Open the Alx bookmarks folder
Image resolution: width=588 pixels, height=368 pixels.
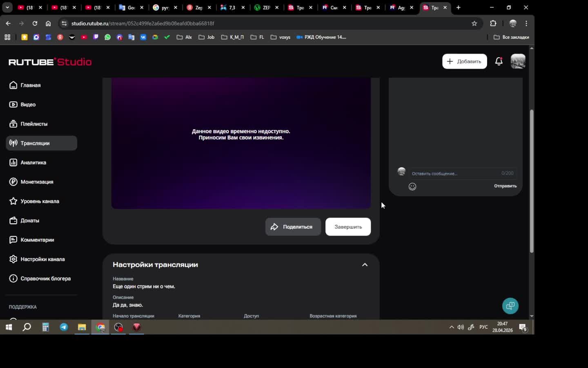coord(184,37)
